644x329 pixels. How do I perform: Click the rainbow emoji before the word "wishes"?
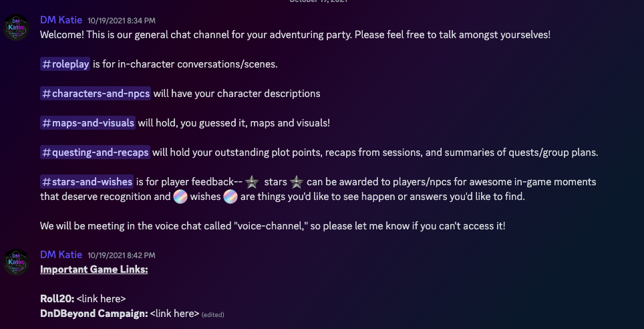180,197
